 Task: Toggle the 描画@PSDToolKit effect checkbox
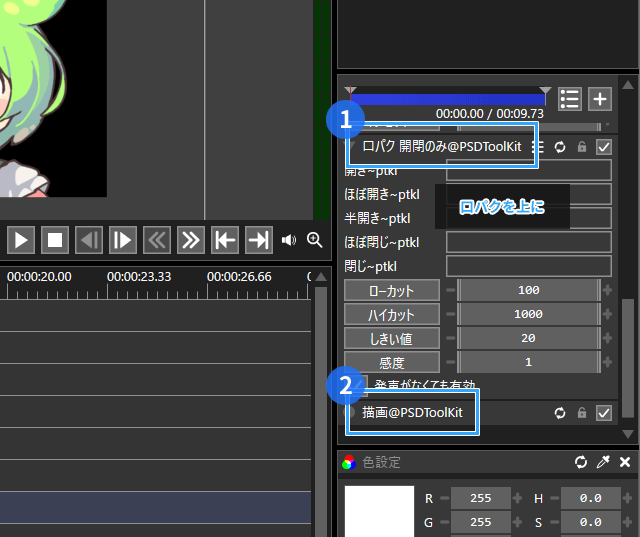(603, 413)
